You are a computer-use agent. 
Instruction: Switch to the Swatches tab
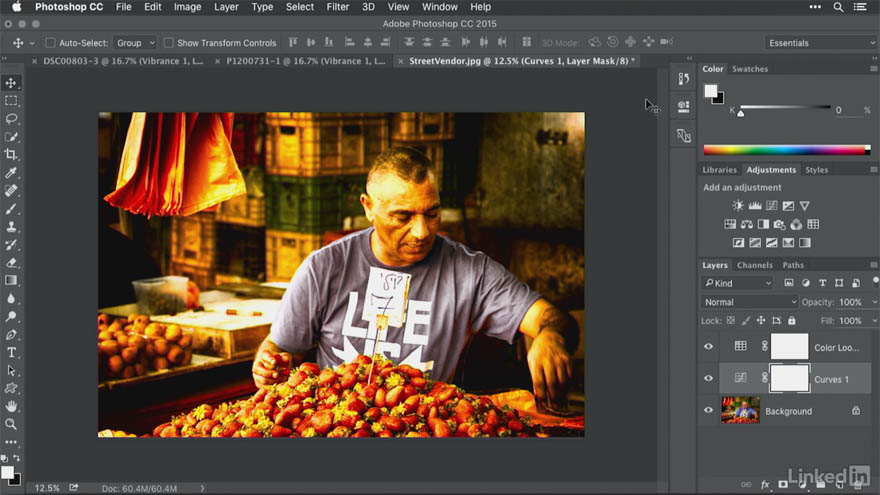[x=750, y=69]
